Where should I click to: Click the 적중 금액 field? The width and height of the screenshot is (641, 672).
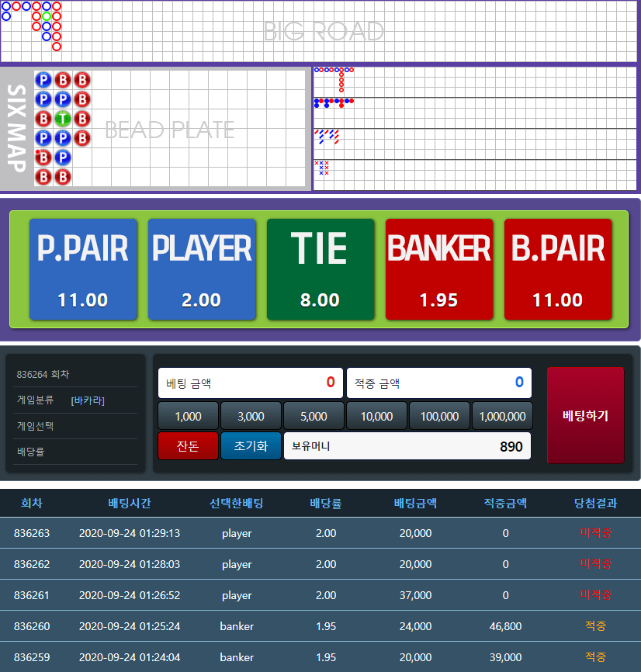(439, 383)
